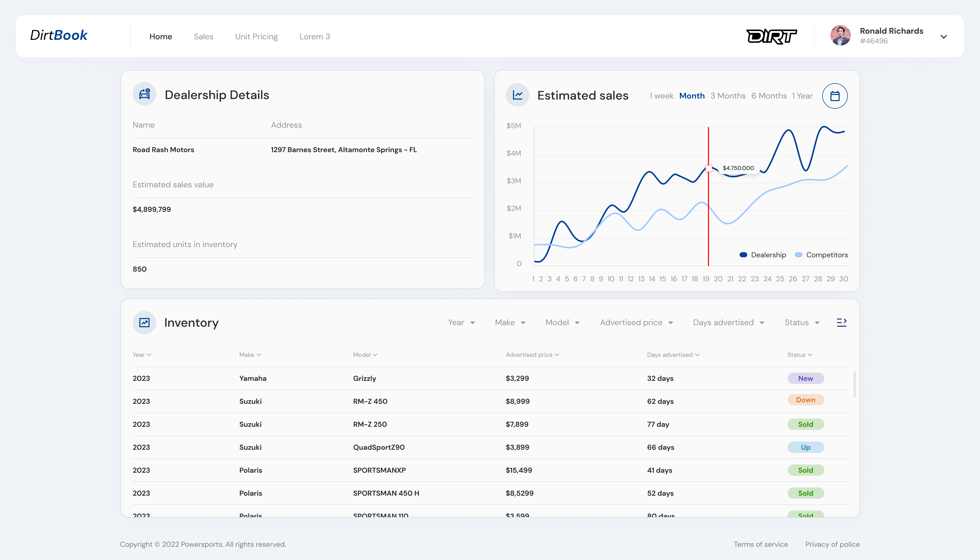Image resolution: width=980 pixels, height=560 pixels.
Task: Open the Terms of service link
Action: point(761,544)
